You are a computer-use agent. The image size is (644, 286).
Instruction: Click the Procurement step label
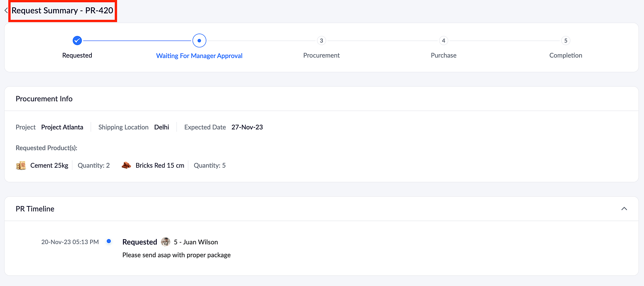321,55
